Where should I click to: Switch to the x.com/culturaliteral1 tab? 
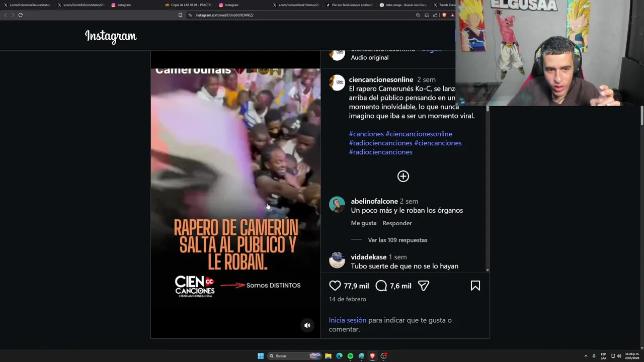tap(296, 5)
